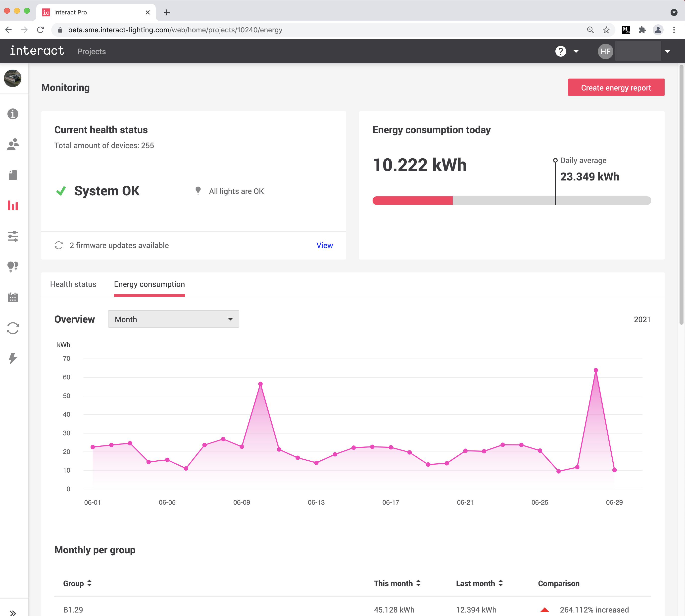Go forward in browser
Image resolution: width=685 pixels, height=616 pixels.
pos(24,30)
